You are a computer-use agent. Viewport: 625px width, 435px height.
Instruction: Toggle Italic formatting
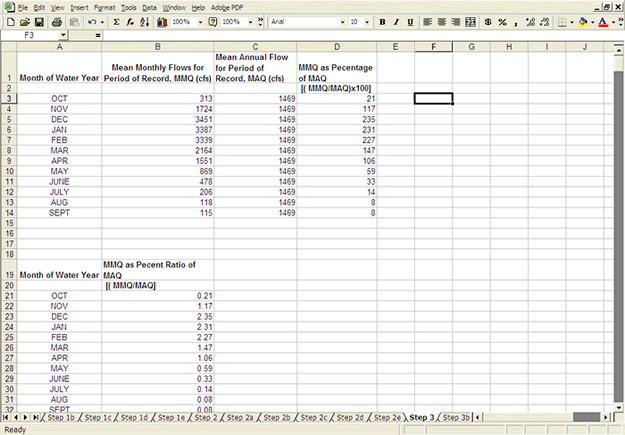396,21
